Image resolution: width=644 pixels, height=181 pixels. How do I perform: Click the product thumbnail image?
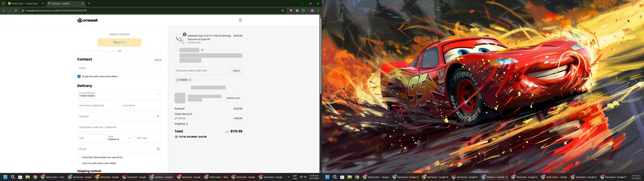[x=180, y=39]
